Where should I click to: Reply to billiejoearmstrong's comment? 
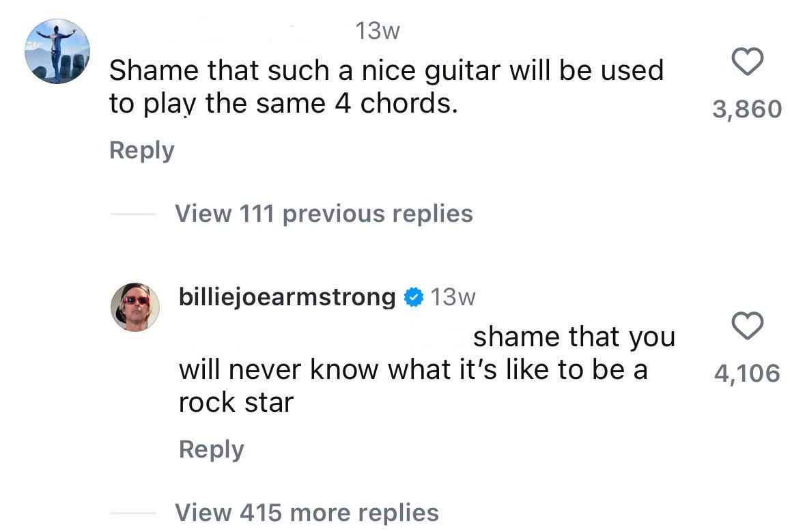coord(211,449)
